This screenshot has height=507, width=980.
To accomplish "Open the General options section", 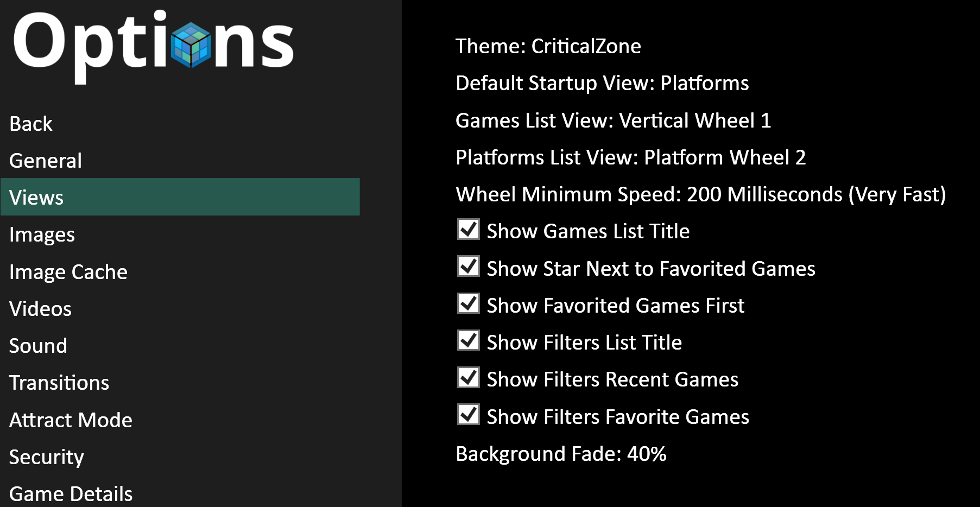I will click(46, 161).
